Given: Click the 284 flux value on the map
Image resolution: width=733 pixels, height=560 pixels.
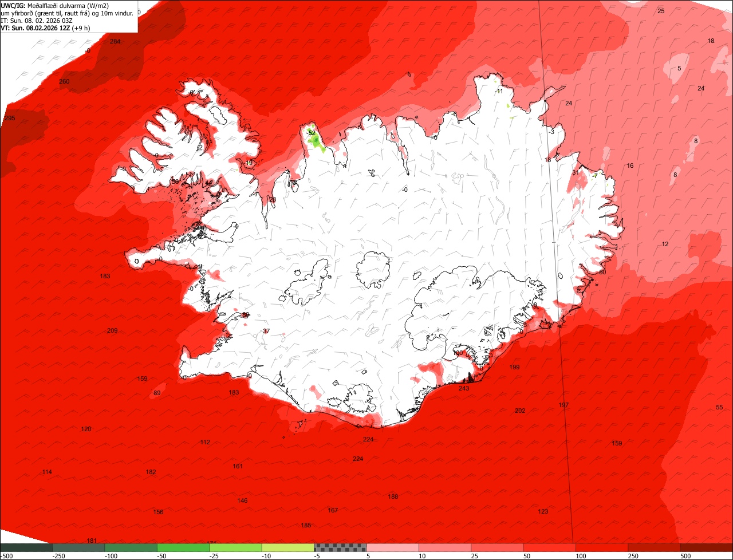Looking at the screenshot, I should point(115,42).
